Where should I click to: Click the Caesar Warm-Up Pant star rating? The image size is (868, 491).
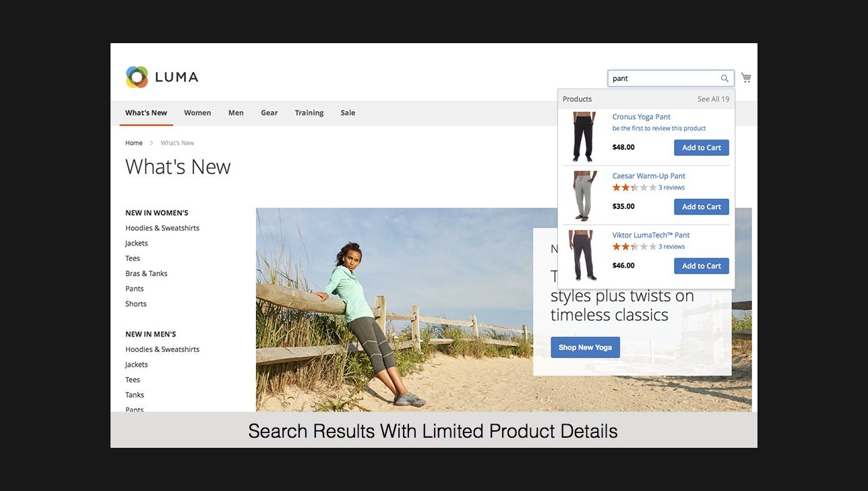click(x=633, y=187)
